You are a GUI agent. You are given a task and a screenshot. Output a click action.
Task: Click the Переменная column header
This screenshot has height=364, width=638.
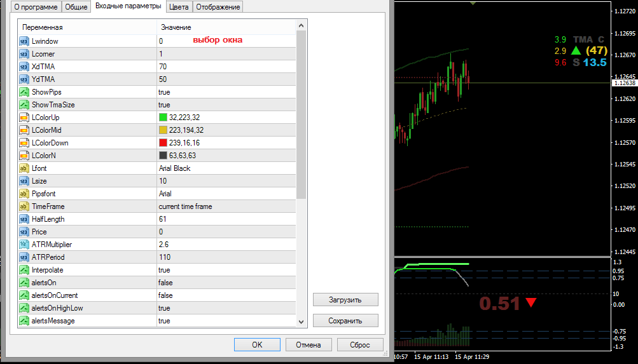[87, 27]
